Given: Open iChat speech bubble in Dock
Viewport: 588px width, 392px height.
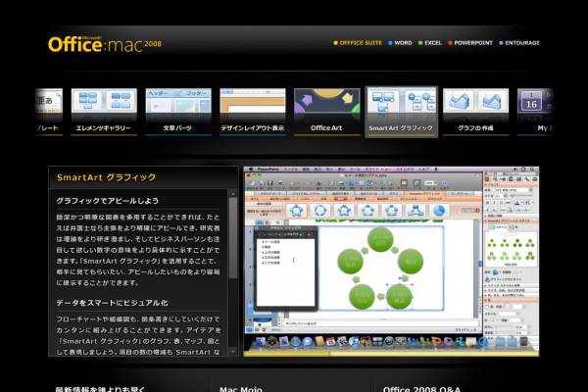Looking at the screenshot, I should click(307, 341).
